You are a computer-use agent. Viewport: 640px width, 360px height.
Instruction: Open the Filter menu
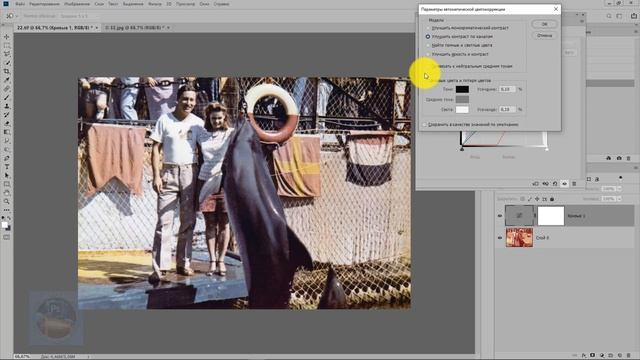tap(155, 4)
